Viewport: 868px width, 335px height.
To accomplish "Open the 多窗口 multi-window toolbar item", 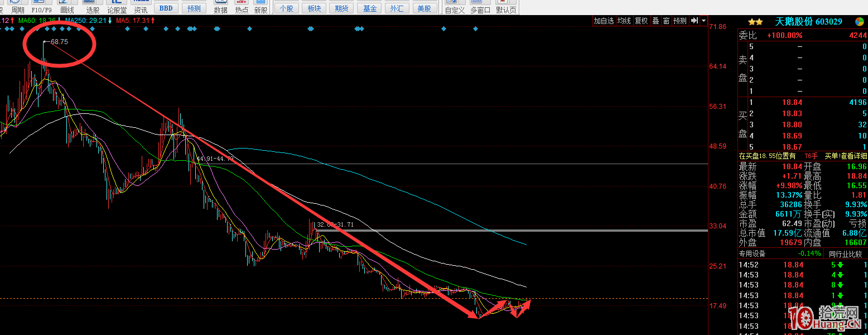I will coord(480,7).
